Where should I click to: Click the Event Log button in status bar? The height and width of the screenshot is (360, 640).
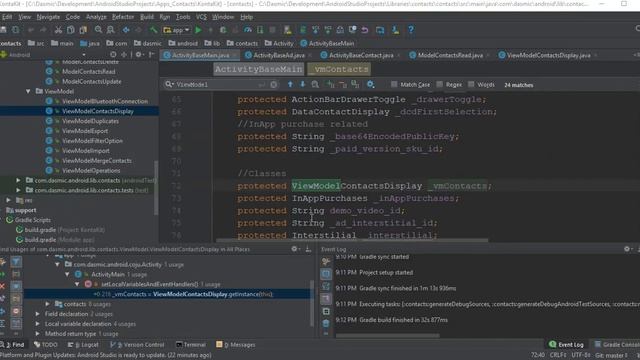(567, 344)
